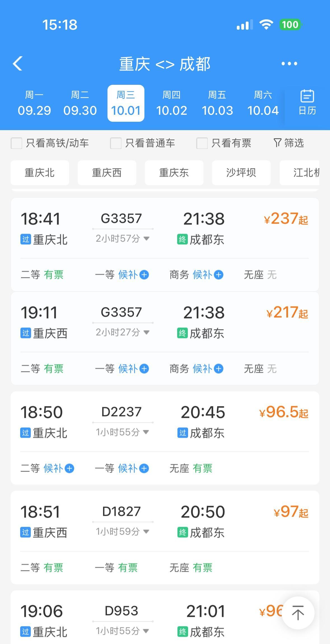Tap the back arrow icon
The height and width of the screenshot is (644, 330).
point(18,64)
